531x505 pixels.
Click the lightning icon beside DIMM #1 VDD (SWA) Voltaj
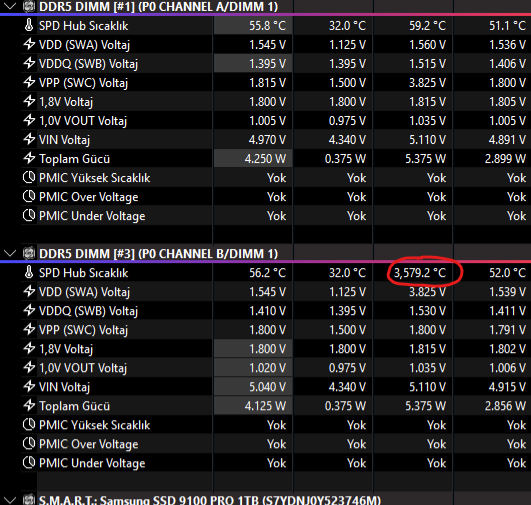pos(29,44)
